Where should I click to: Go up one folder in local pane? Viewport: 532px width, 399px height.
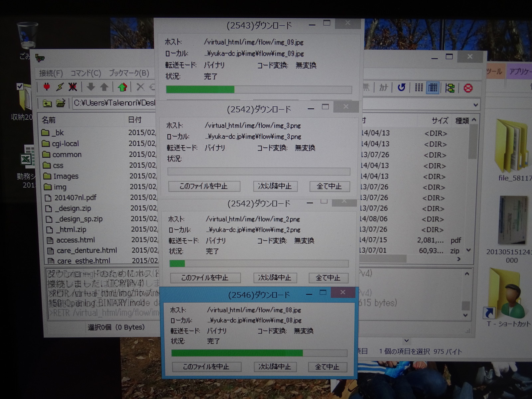47,103
